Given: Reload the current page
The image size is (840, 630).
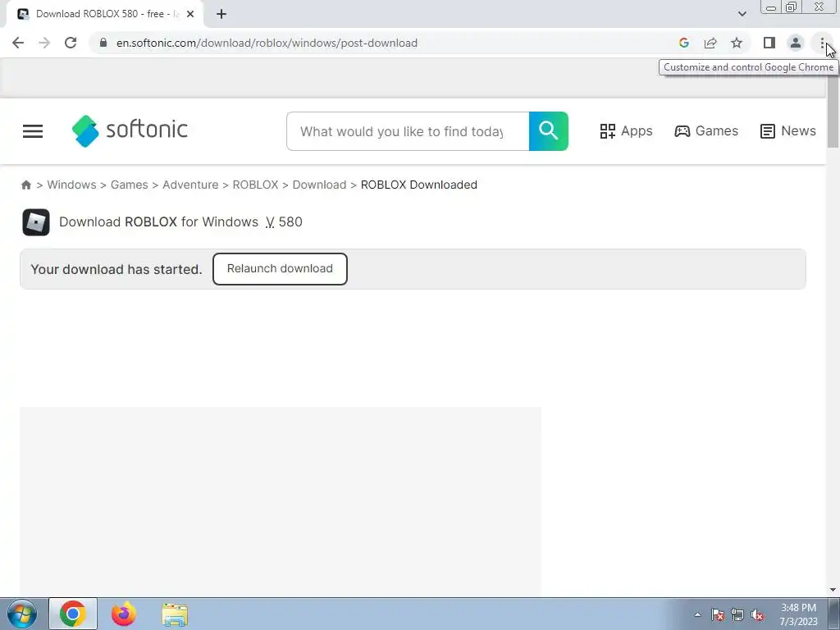Looking at the screenshot, I should [x=71, y=43].
